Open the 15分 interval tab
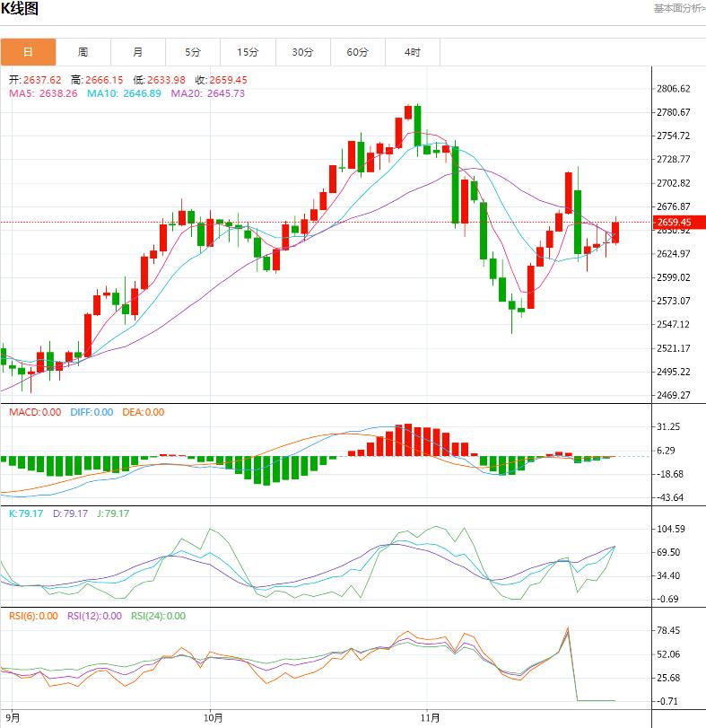This screenshot has width=706, height=728. [248, 52]
